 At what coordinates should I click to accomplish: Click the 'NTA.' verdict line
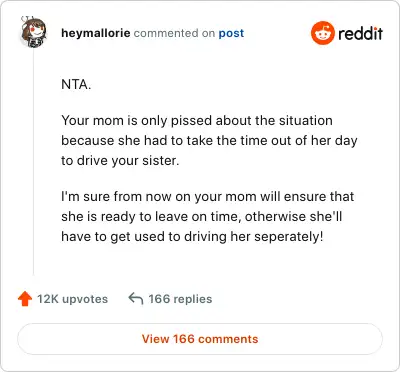[76, 84]
